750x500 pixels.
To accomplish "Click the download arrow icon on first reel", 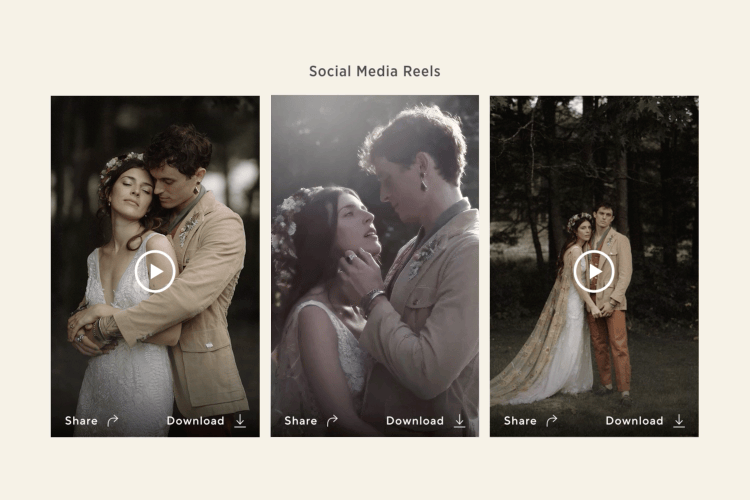I will click(240, 421).
